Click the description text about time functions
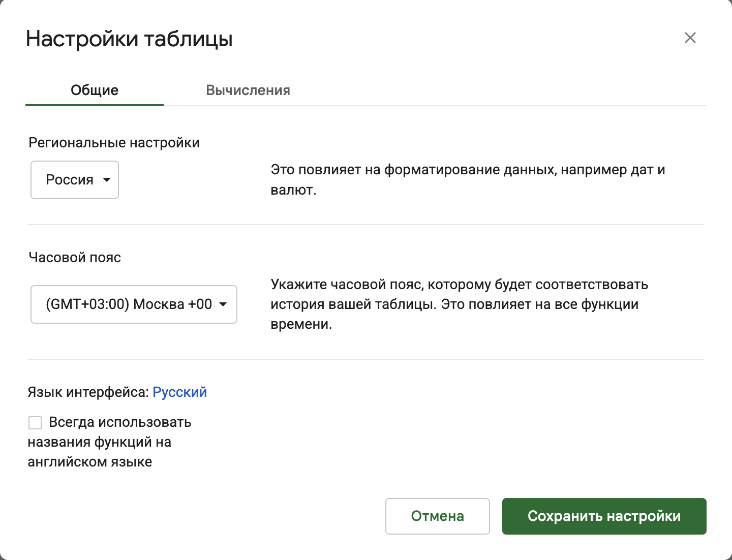The width and height of the screenshot is (732, 560). (x=460, y=304)
